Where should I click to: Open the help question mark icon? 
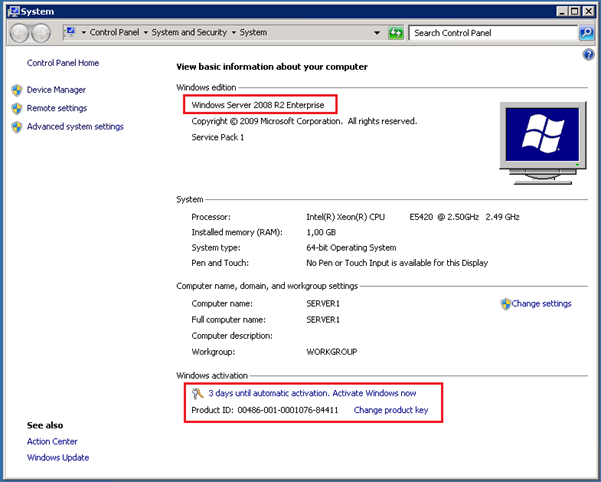click(x=589, y=55)
